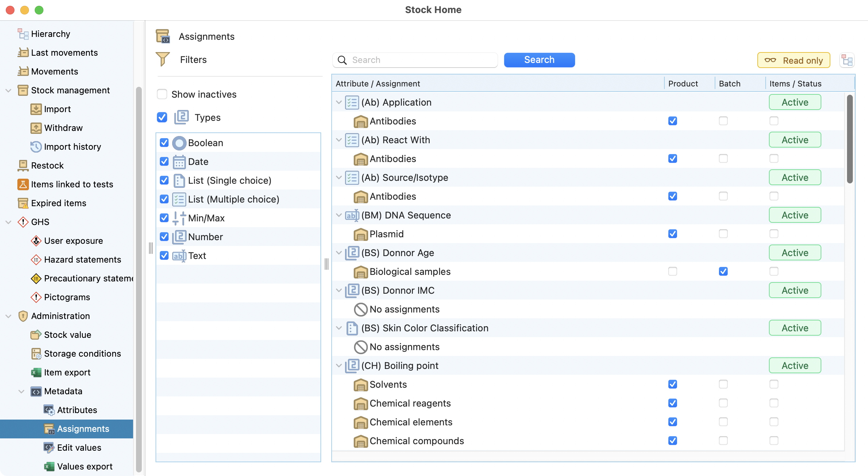Collapse the GHS section in the sidebar
868x476 pixels.
(8, 222)
